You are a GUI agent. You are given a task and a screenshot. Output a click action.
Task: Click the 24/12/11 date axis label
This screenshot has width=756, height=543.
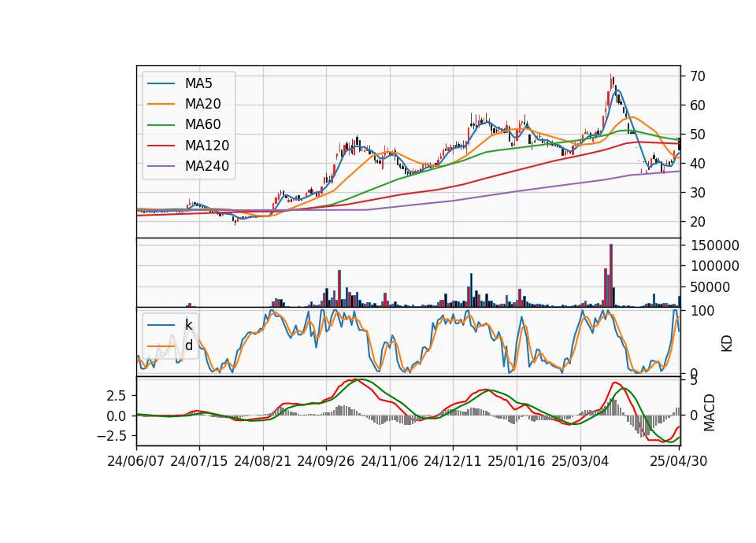point(453,461)
